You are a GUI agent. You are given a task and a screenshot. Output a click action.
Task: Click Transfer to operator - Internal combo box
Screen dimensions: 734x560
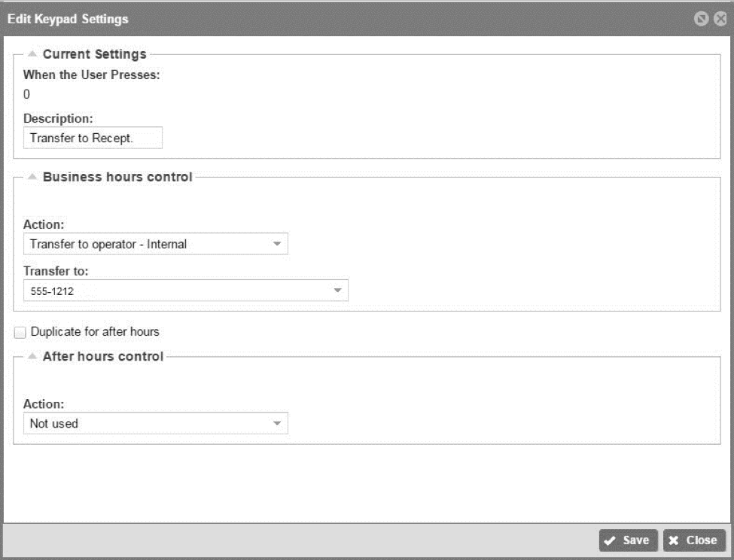click(155, 244)
